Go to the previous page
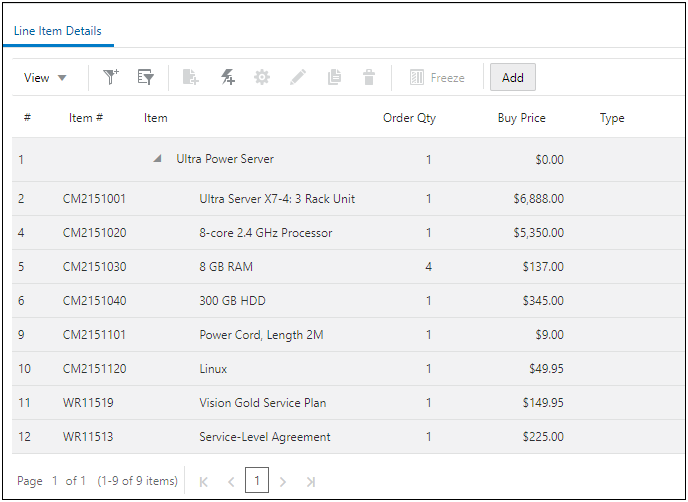 231,482
